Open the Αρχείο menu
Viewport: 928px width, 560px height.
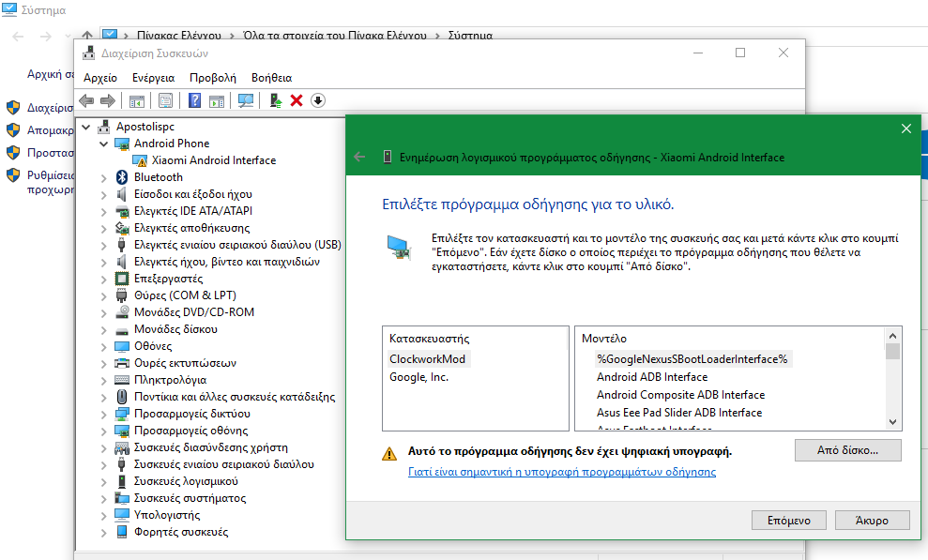pos(100,78)
